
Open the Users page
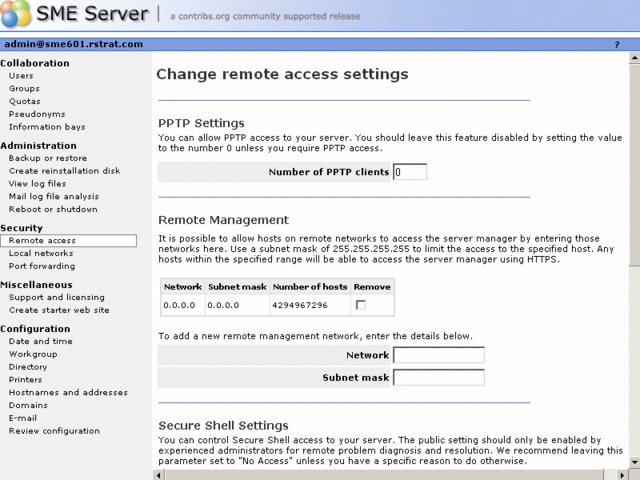tap(21, 76)
